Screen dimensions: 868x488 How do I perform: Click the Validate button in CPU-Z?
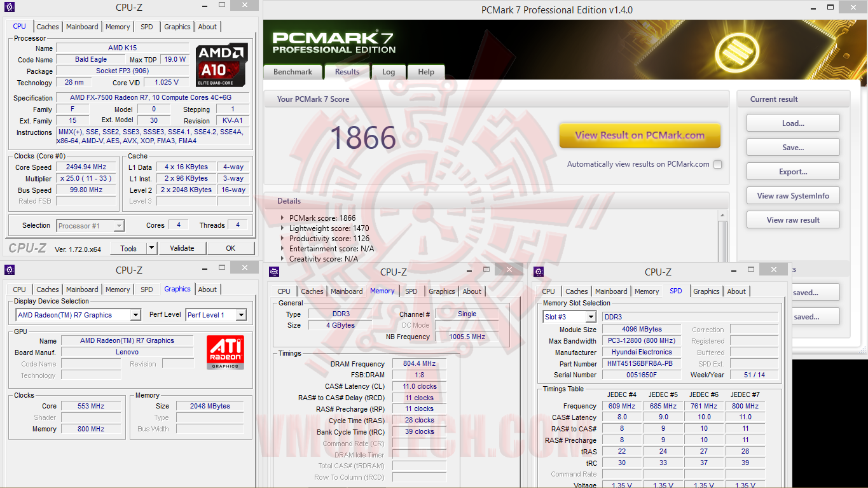182,247
